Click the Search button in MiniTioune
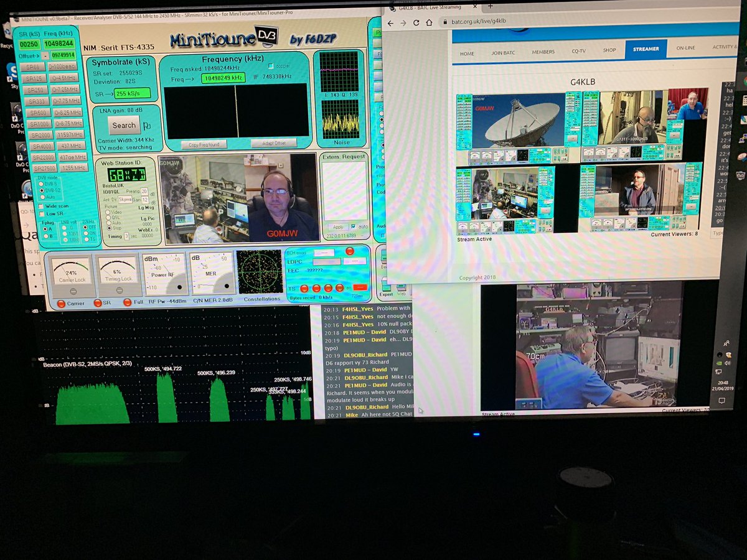 click(x=124, y=125)
